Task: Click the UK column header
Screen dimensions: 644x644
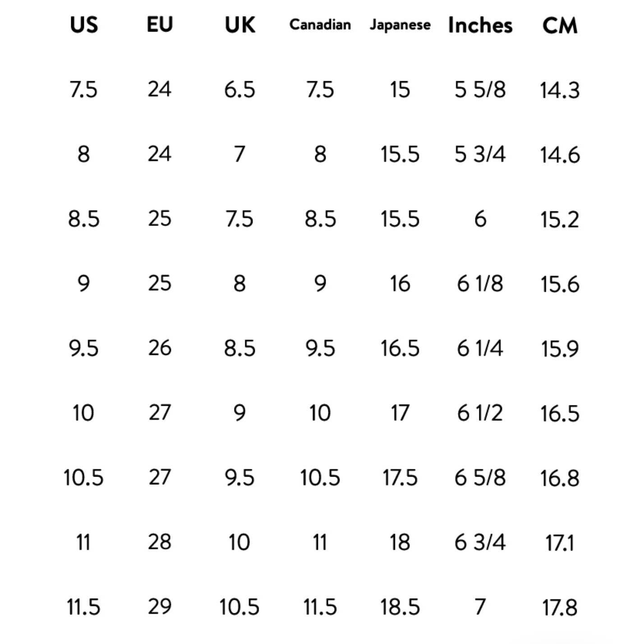Action: pos(239,25)
